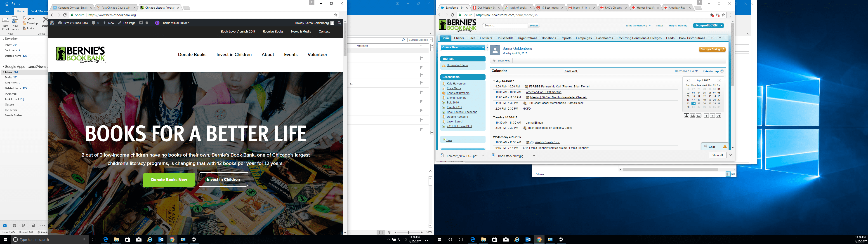Switch to Outlook Tasks view icon

pyautogui.click(x=33, y=225)
